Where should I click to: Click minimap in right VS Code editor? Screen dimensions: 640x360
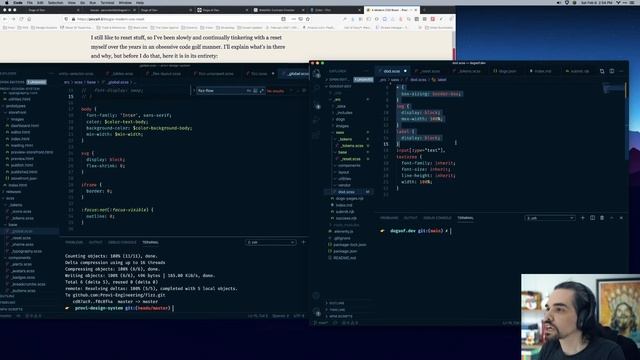[x=614, y=88]
